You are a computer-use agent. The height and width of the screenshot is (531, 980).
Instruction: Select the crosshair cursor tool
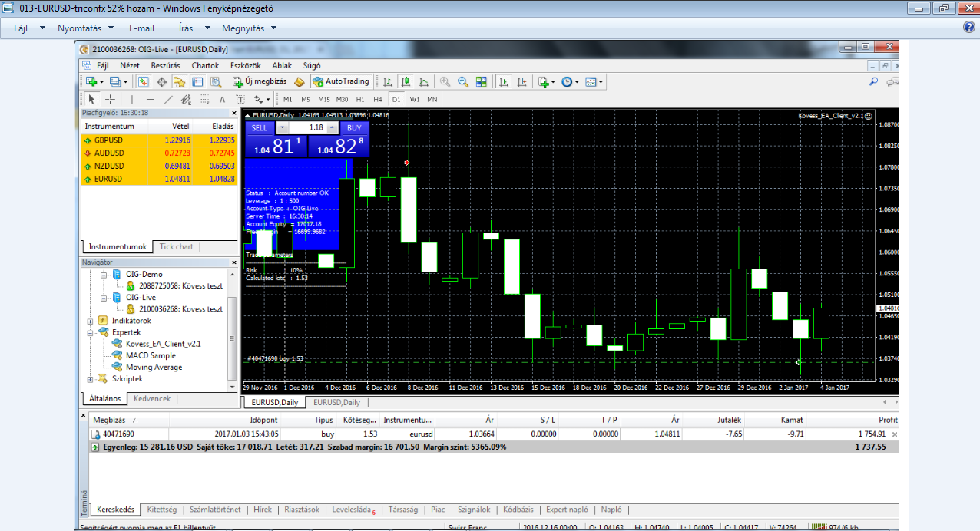pyautogui.click(x=111, y=99)
